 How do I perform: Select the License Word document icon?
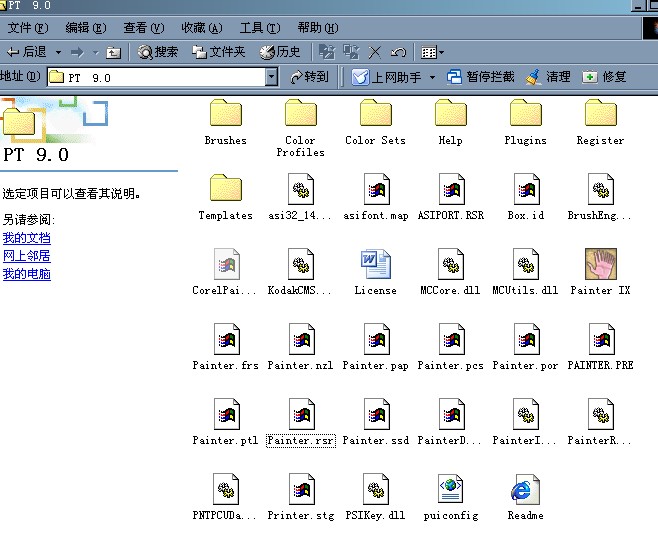(376, 264)
